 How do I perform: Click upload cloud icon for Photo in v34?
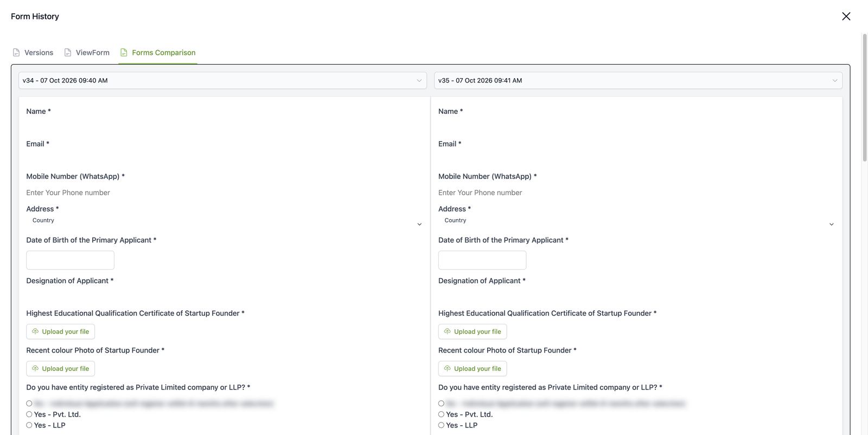click(x=35, y=368)
